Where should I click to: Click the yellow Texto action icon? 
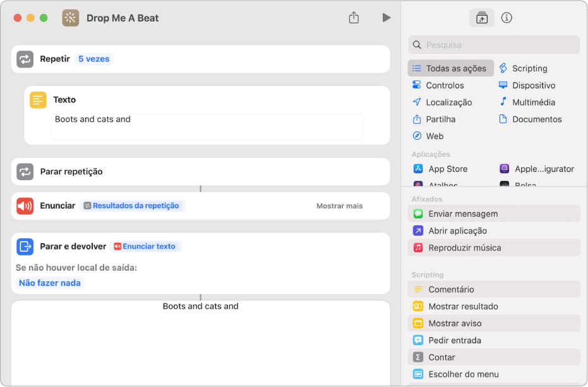38,100
